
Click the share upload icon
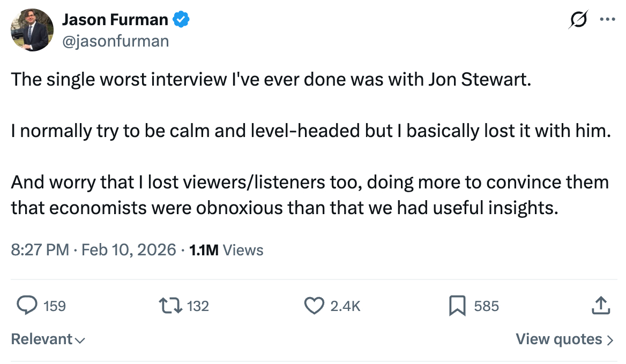coord(601,306)
